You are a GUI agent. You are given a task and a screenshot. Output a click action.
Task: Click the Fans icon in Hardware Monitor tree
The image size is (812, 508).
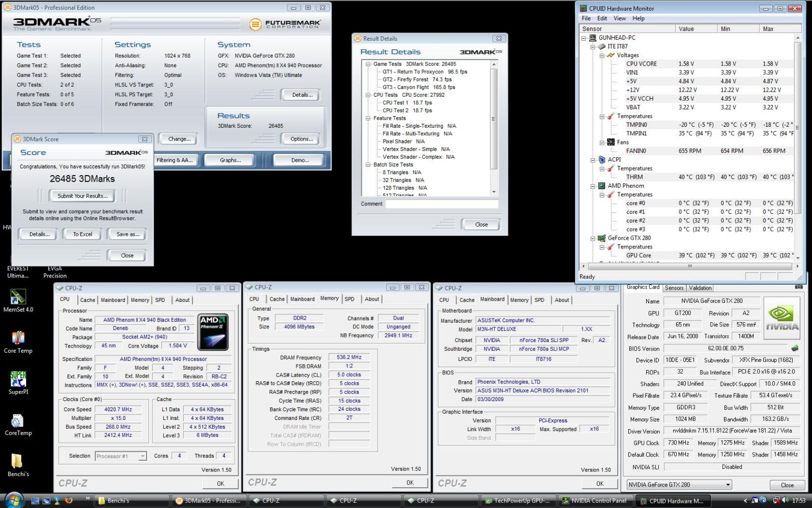pyautogui.click(x=611, y=142)
